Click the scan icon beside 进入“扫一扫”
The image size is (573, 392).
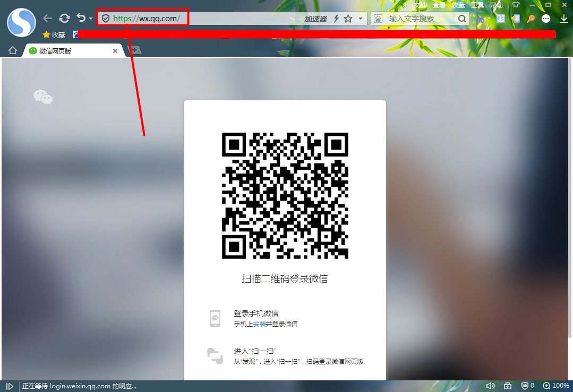click(x=215, y=356)
